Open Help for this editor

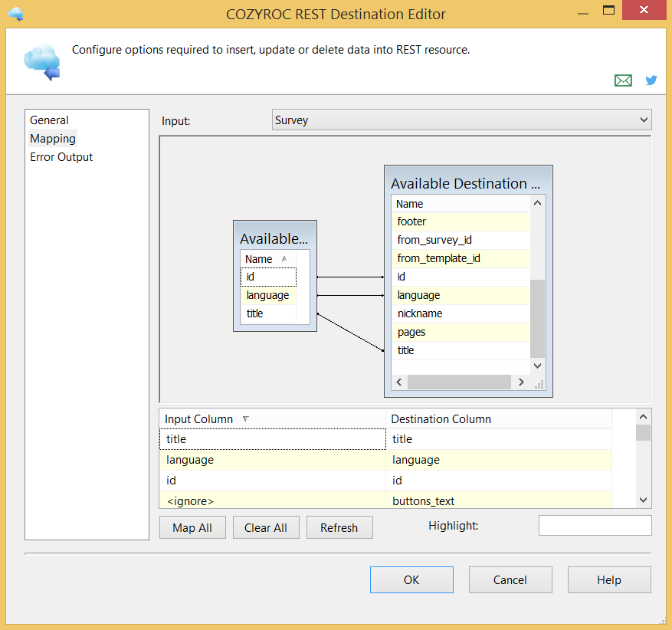pyautogui.click(x=609, y=580)
